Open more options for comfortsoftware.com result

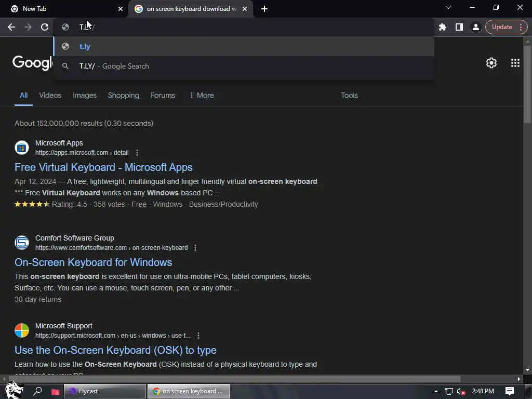[195, 248]
